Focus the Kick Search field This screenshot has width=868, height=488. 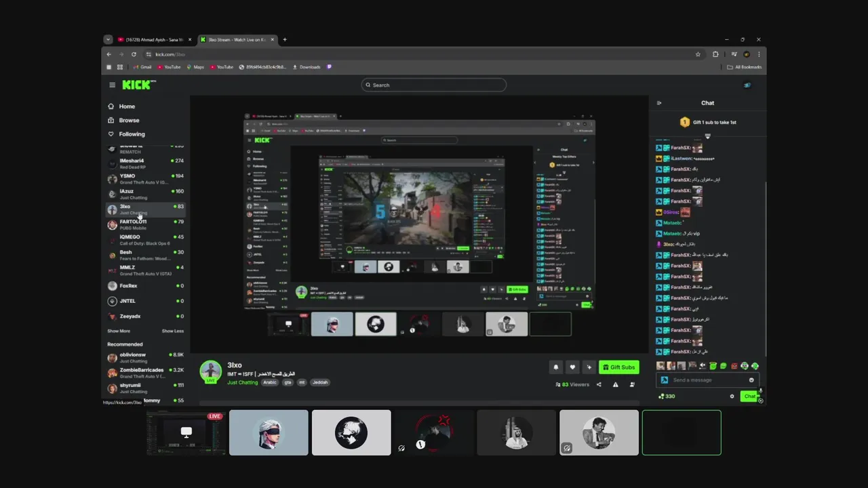(434, 85)
